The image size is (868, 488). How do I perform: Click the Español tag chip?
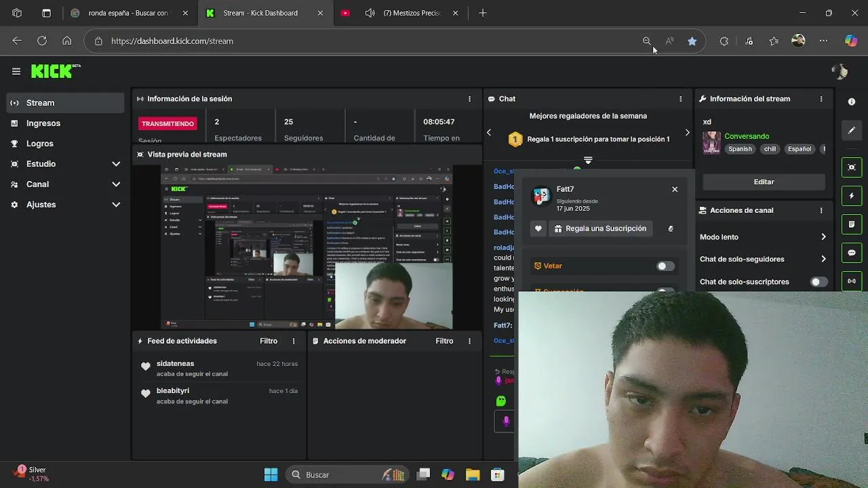pyautogui.click(x=800, y=149)
